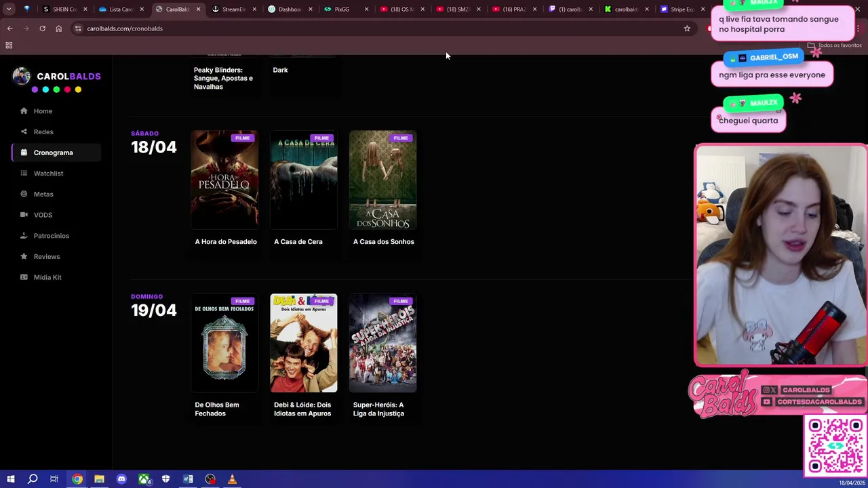Click the OBS taskbar icon
The image size is (868, 488).
click(210, 479)
